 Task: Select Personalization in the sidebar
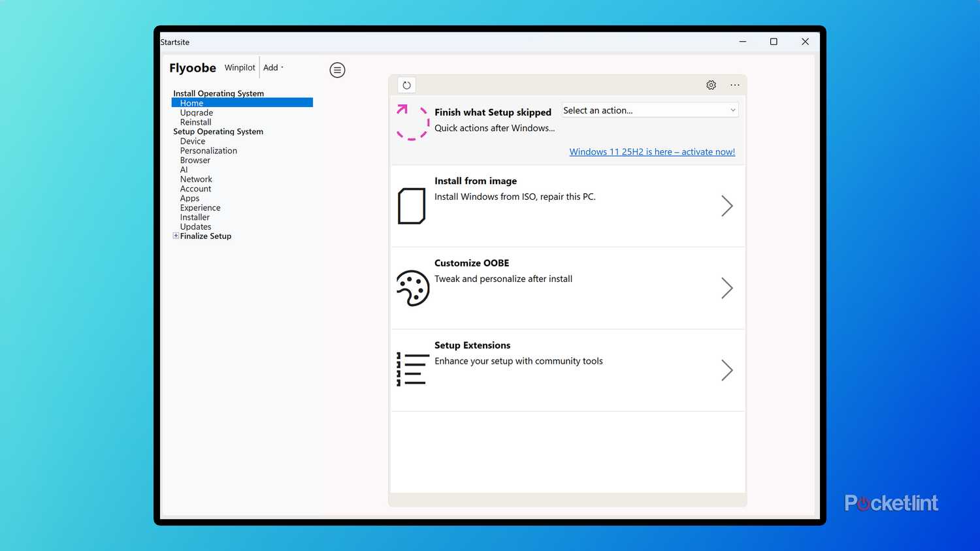[208, 151]
